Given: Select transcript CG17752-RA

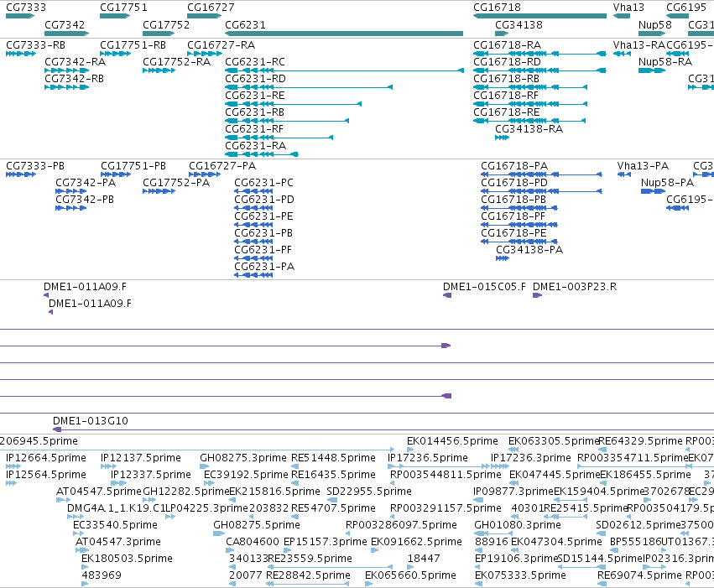Looking at the screenshot, I should tap(177, 62).
